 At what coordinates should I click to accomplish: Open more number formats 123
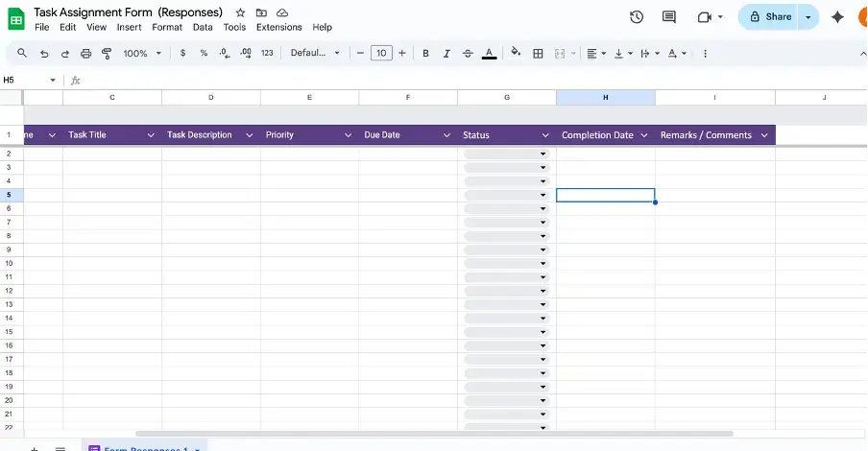(267, 53)
